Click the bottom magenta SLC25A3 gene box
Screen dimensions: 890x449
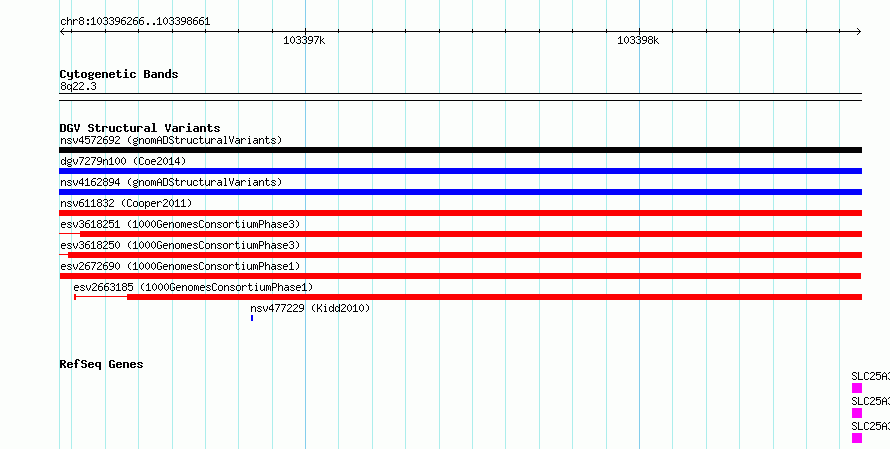click(857, 438)
